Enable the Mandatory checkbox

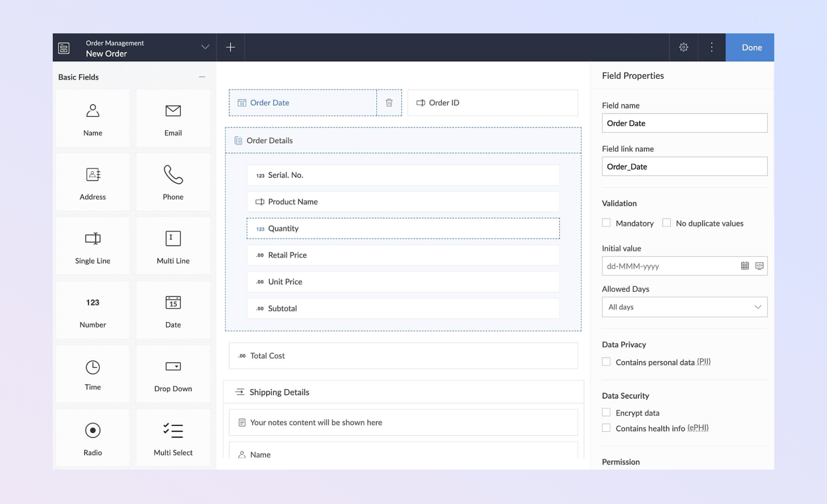point(606,223)
